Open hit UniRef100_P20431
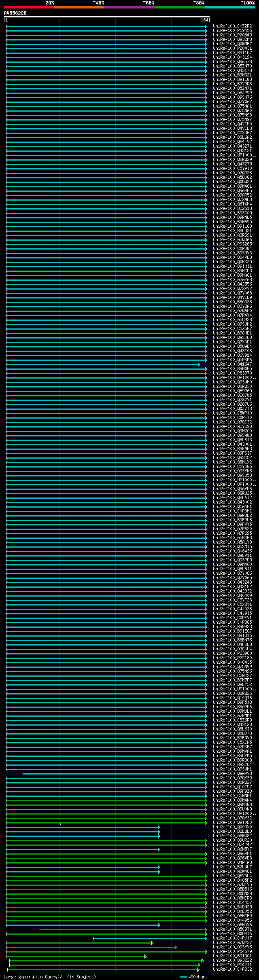259x980 pixels. (232, 49)
